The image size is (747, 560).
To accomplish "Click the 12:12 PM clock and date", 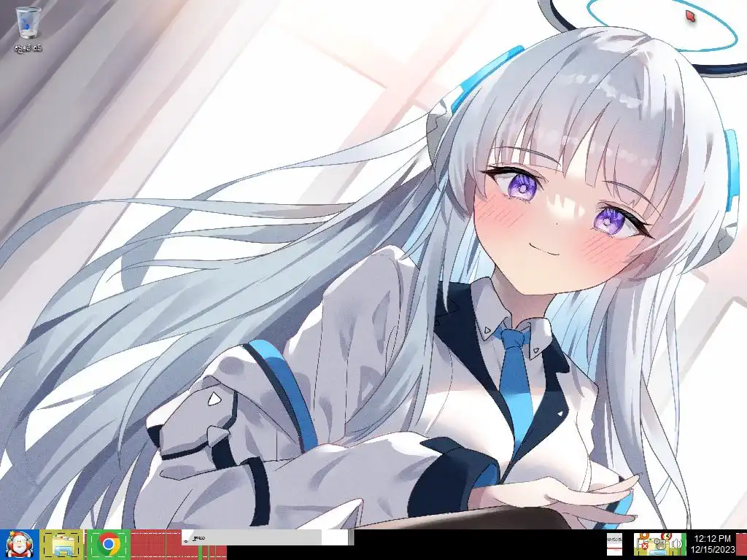I will 712,544.
